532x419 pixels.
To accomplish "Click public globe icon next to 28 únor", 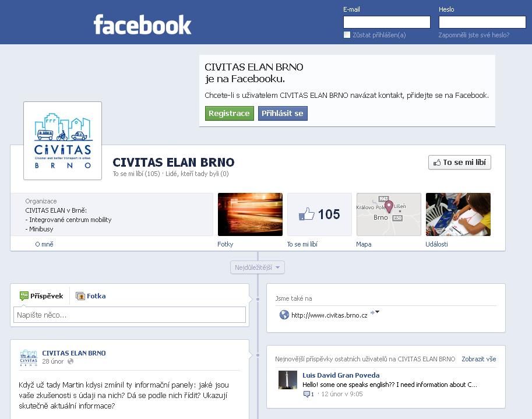I will tap(71, 361).
